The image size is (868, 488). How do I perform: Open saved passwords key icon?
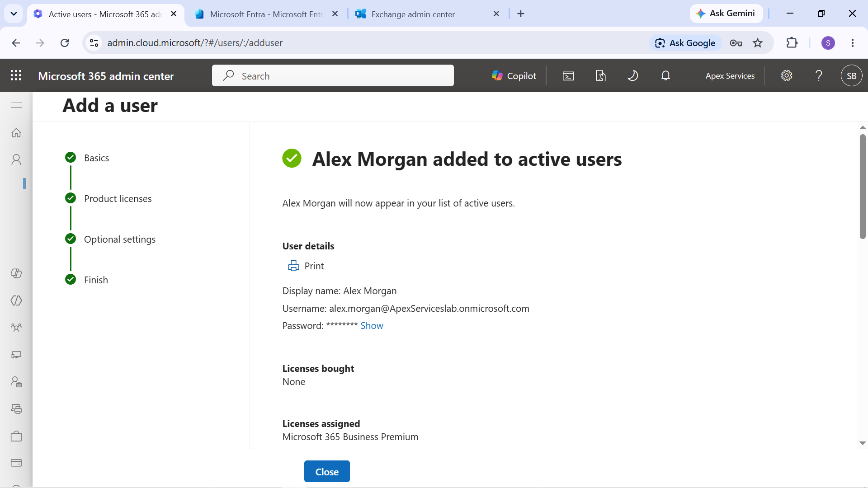736,43
